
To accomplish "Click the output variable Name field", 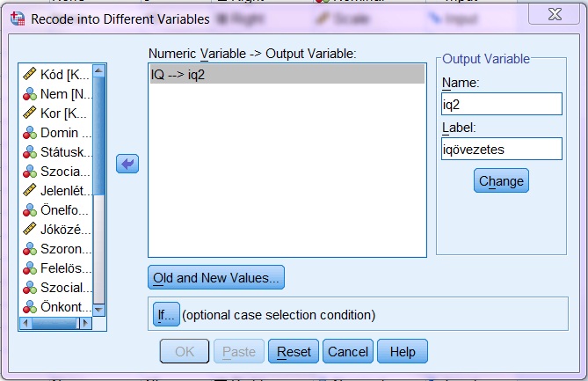I will (501, 104).
